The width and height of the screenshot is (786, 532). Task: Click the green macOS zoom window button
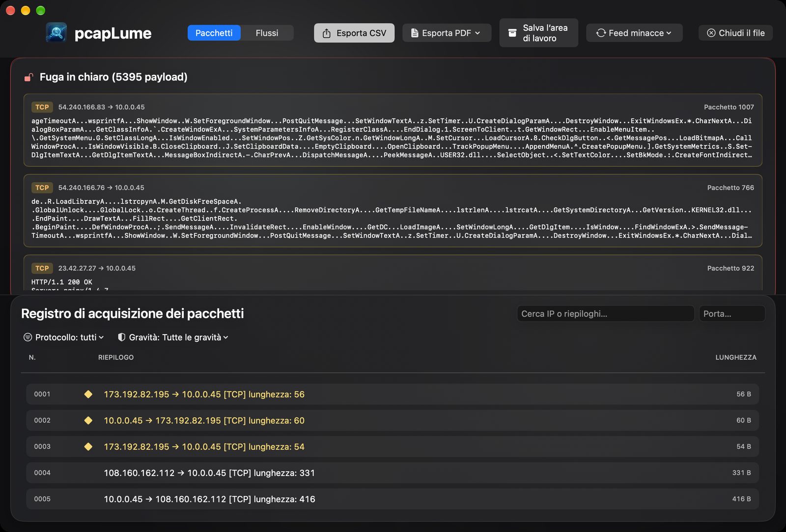pyautogui.click(x=41, y=10)
